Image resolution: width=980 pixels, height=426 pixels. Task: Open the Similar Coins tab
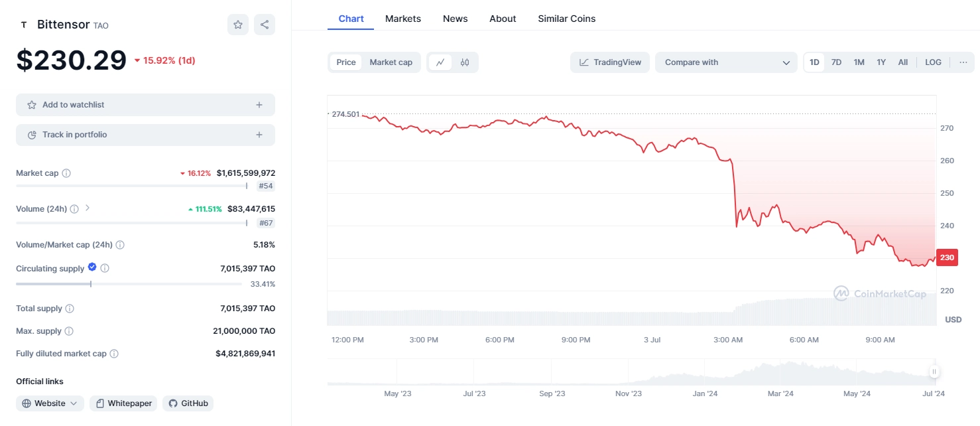pyautogui.click(x=567, y=19)
